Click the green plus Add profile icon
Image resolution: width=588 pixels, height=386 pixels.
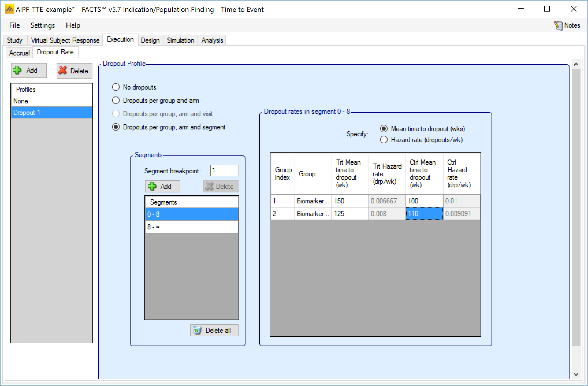tap(17, 70)
